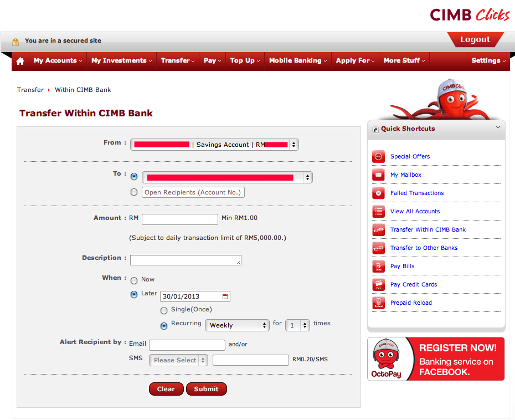Click the Clear button
The width and height of the screenshot is (515, 420).
tap(166, 389)
